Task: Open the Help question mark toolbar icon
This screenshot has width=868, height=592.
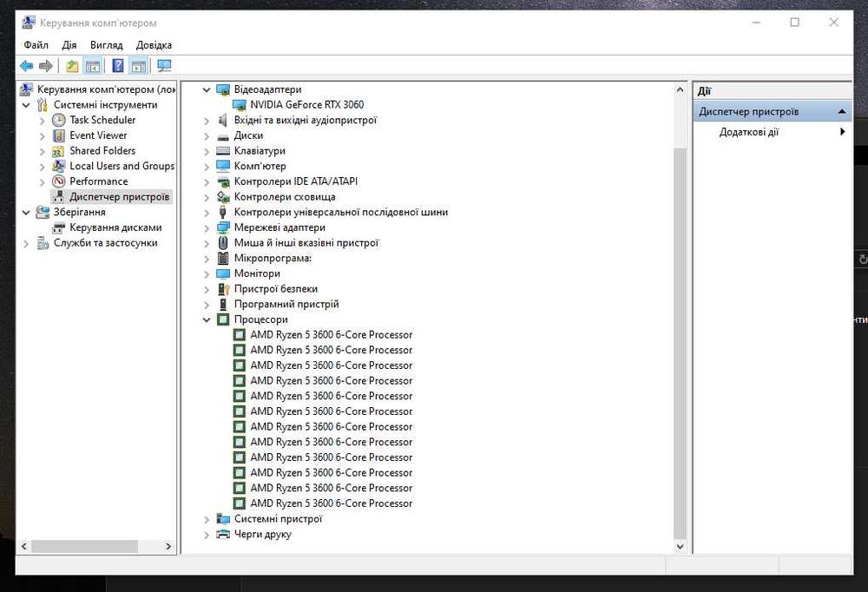Action: pyautogui.click(x=118, y=66)
